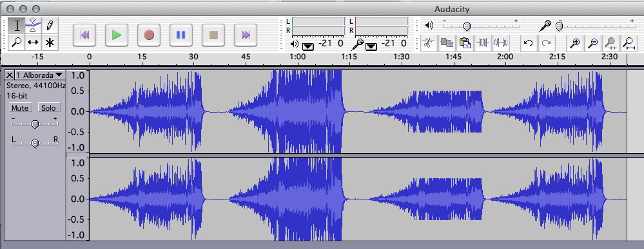Adjust the track gain slider
This screenshot has height=249, width=644.
click(x=35, y=124)
